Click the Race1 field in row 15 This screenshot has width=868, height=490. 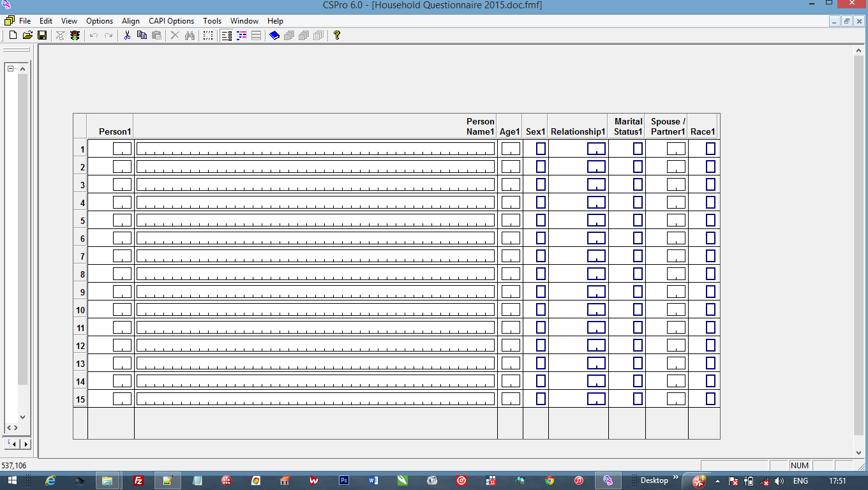[x=710, y=399]
